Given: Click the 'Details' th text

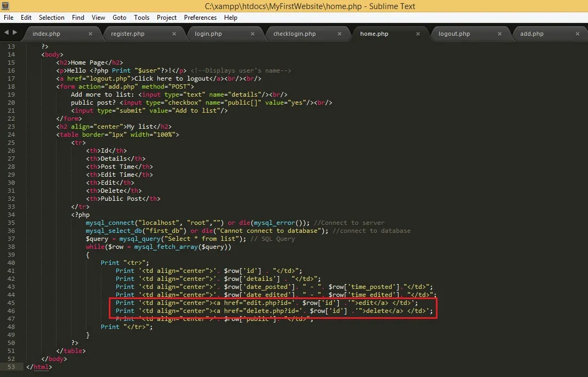Looking at the screenshot, I should click(114, 159).
